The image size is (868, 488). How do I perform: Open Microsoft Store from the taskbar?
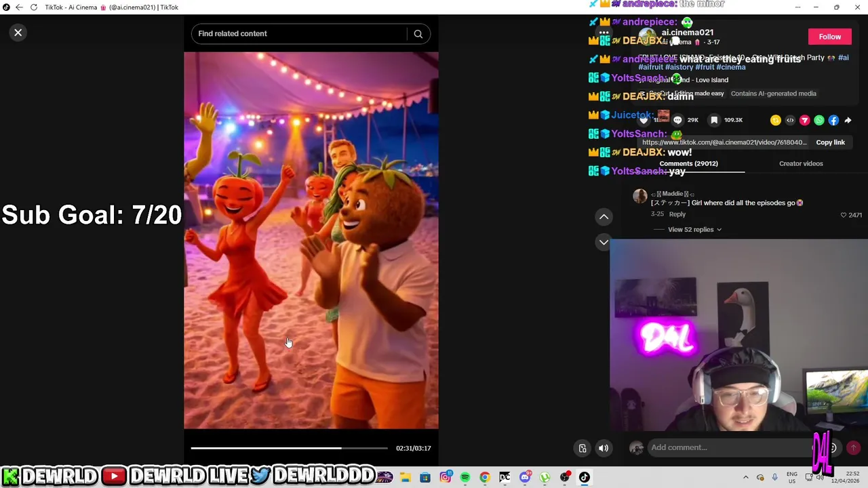[x=425, y=477]
